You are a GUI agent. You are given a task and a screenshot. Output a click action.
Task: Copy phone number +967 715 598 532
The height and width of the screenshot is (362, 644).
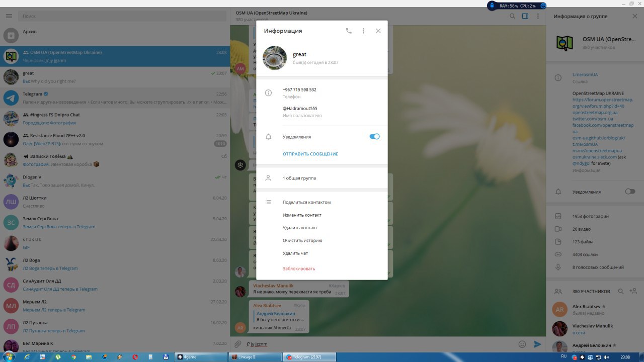(299, 89)
